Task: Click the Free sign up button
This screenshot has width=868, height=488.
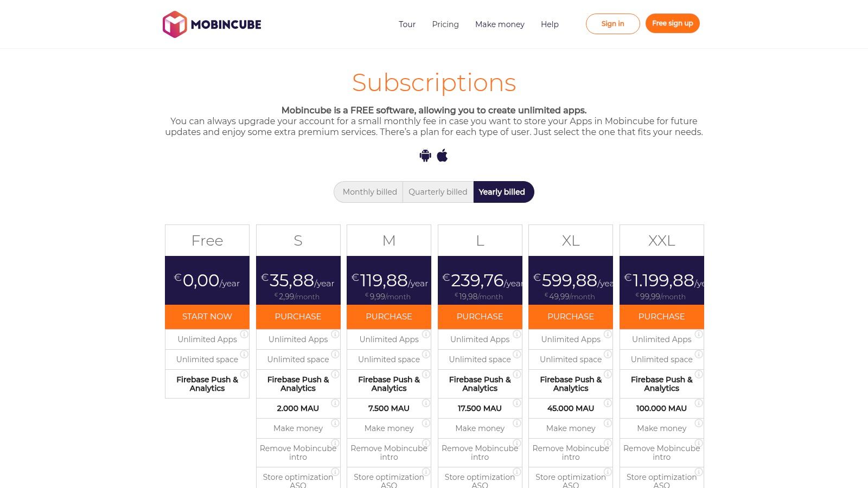Action: (673, 23)
